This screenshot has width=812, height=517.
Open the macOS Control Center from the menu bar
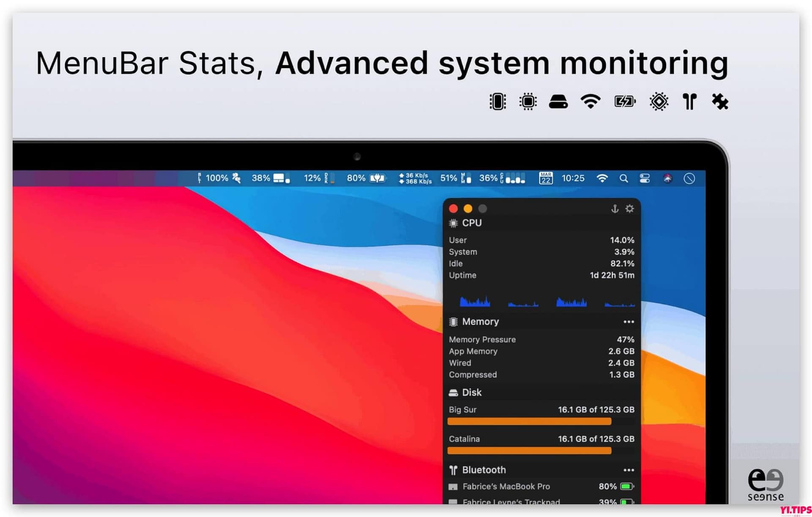(644, 178)
